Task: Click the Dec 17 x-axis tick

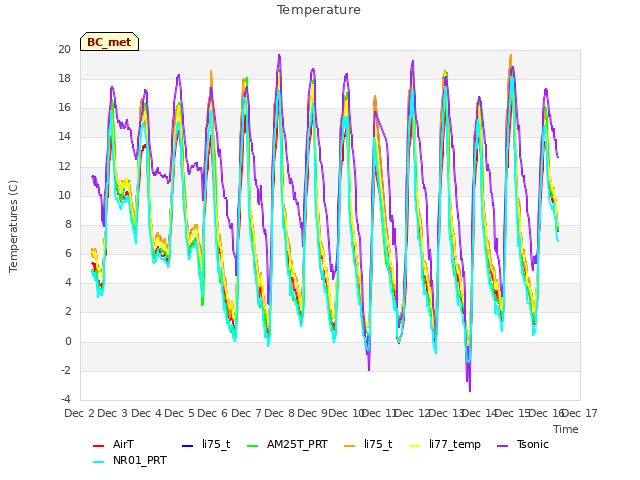Action: click(x=580, y=413)
